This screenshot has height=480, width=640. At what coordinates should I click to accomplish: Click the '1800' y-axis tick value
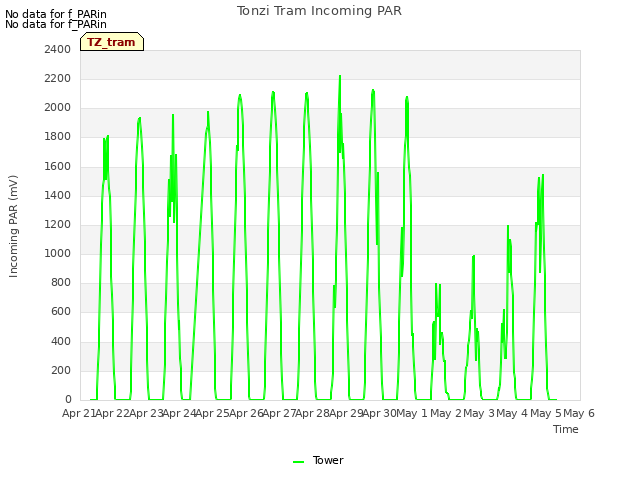click(58, 137)
